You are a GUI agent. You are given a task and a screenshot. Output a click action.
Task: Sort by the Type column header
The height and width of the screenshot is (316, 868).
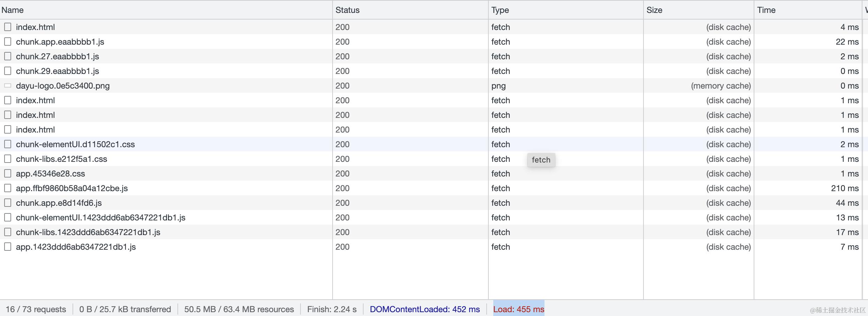click(x=566, y=10)
